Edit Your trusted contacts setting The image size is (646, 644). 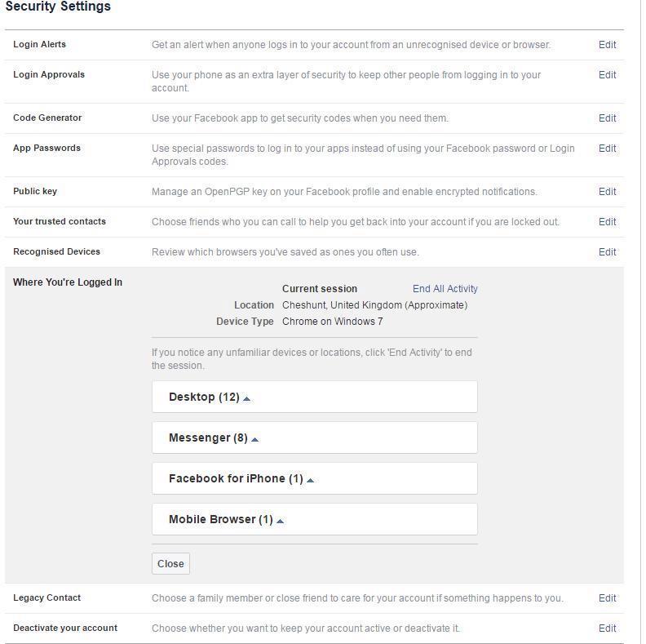[607, 222]
